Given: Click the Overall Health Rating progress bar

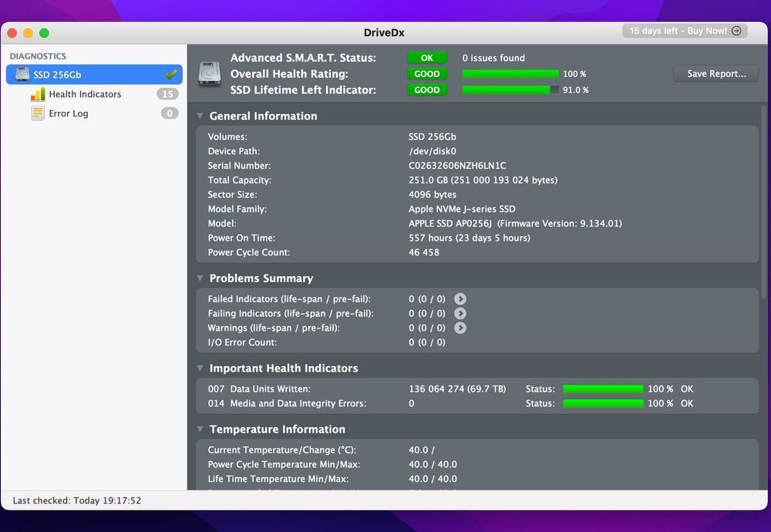Looking at the screenshot, I should 510,74.
